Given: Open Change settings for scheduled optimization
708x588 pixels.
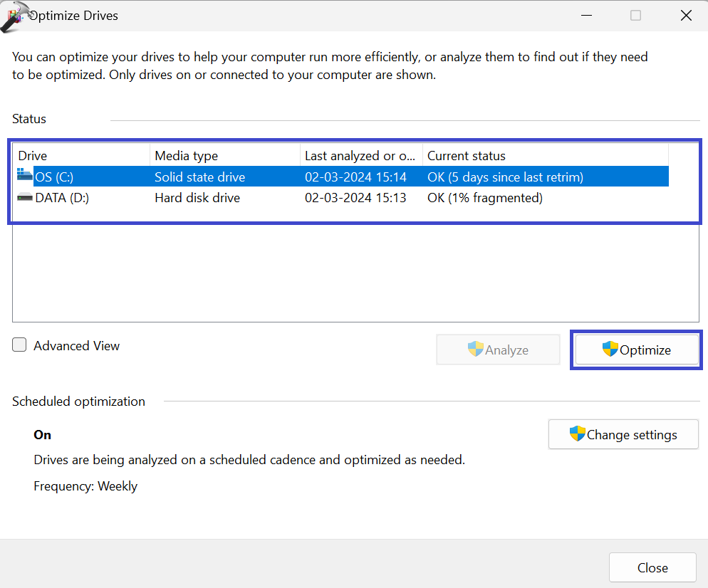Looking at the screenshot, I should pos(623,434).
